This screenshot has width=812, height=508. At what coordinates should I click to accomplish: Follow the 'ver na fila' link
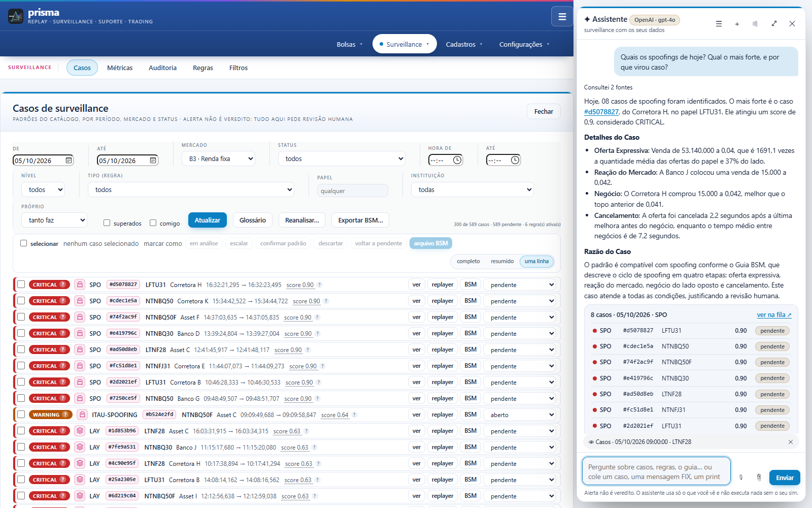click(774, 315)
